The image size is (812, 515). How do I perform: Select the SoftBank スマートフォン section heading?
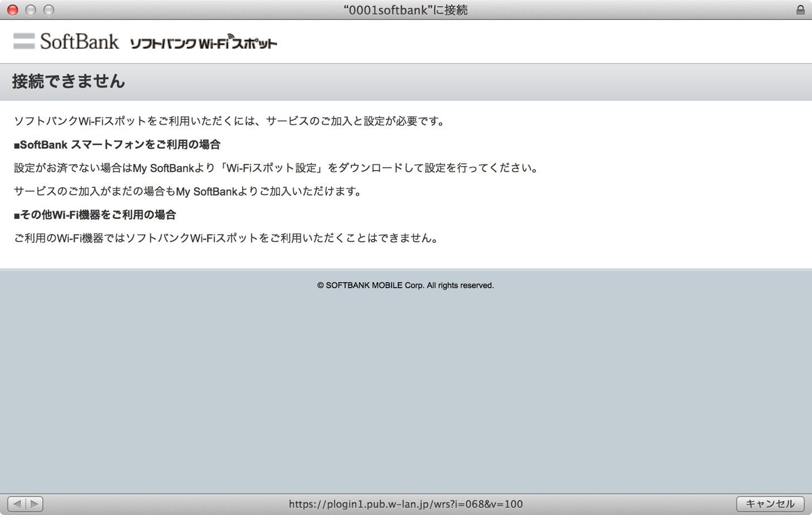[117, 144]
